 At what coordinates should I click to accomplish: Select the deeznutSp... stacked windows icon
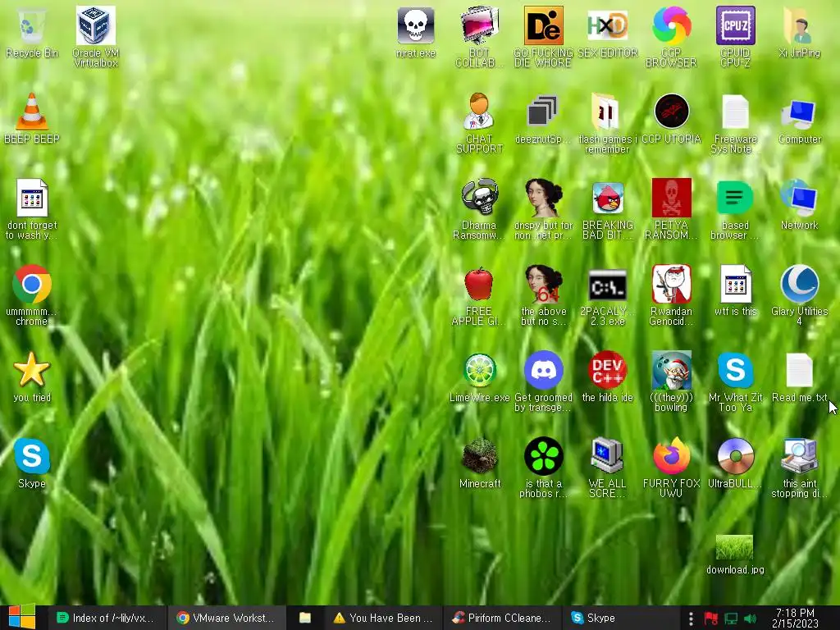[x=542, y=112]
